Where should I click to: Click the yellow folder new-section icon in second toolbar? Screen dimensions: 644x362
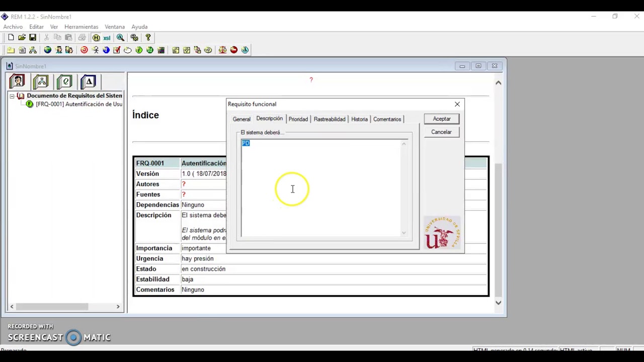click(x=11, y=50)
